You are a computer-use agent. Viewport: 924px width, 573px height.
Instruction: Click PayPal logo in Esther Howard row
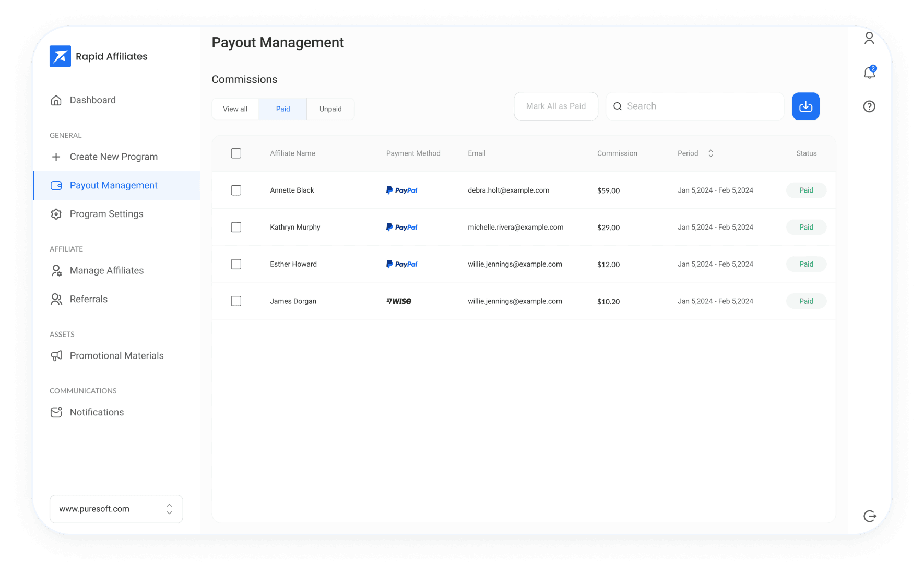tap(401, 265)
